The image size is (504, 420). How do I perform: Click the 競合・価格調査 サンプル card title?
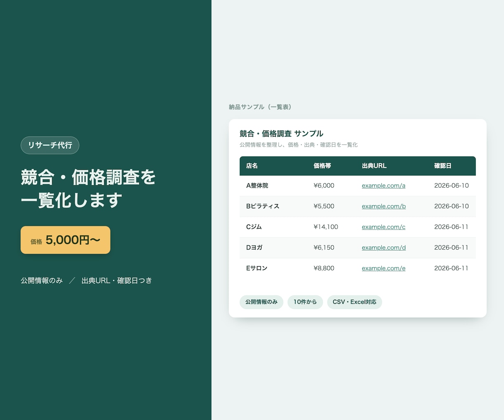point(281,134)
